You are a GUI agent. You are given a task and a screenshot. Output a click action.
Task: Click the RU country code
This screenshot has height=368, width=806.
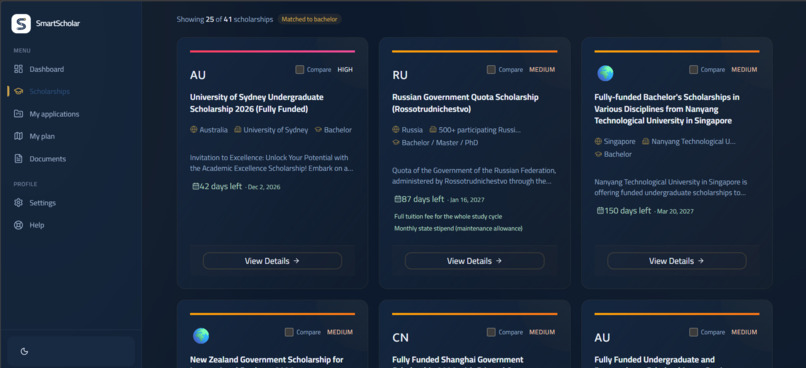[x=400, y=75]
